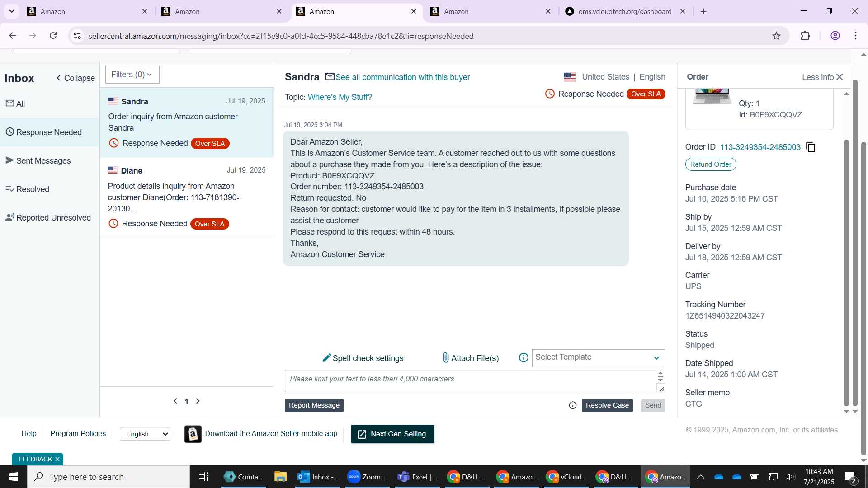Open the Chrome profile avatar icon
The width and height of the screenshot is (868, 488).
(x=835, y=36)
